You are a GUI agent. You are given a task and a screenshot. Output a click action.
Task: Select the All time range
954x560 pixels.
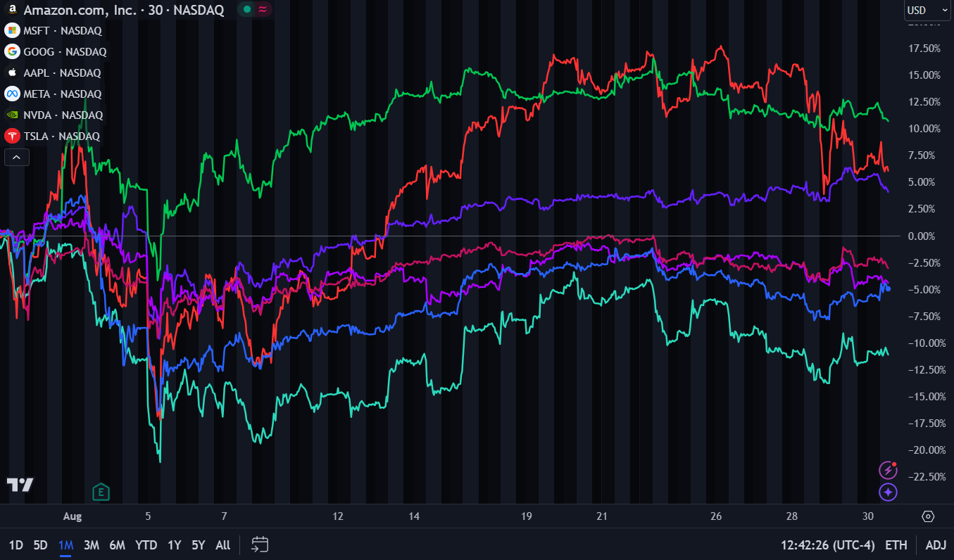pos(222,545)
